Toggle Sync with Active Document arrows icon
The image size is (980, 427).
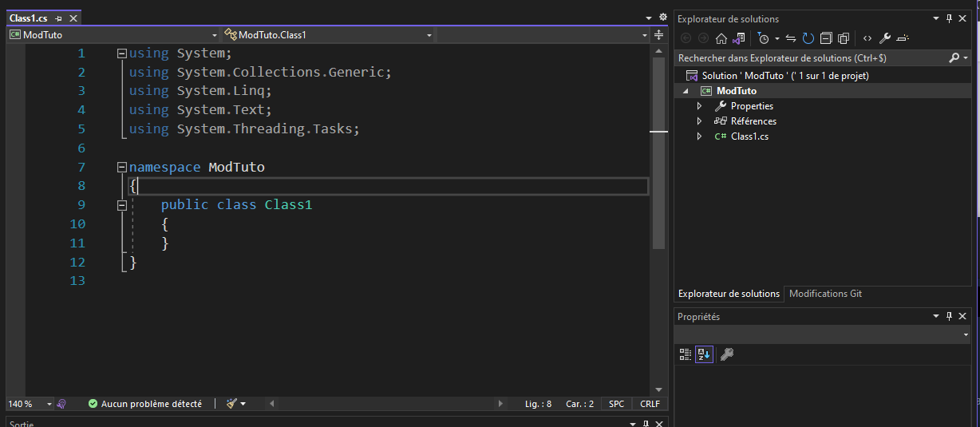791,38
